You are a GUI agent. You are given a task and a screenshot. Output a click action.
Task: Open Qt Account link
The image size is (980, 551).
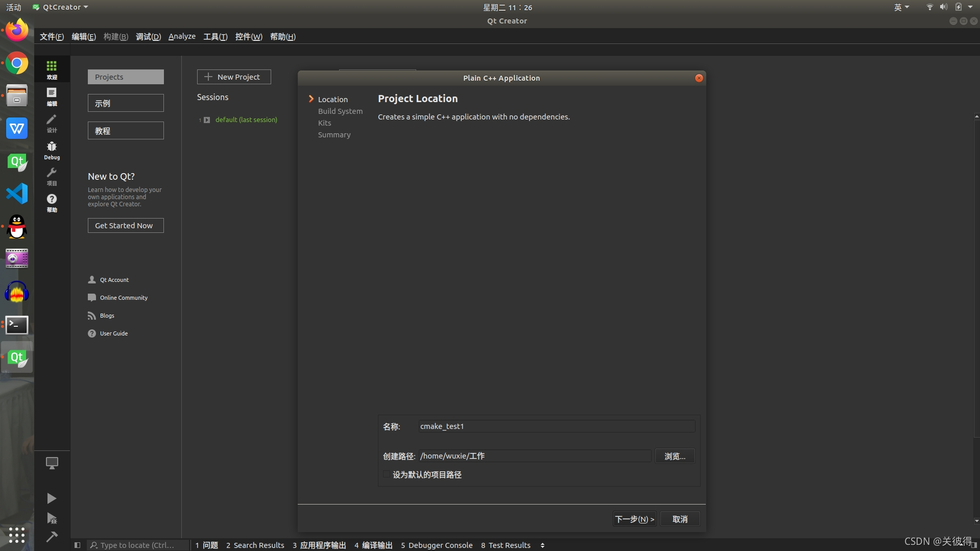(x=108, y=280)
